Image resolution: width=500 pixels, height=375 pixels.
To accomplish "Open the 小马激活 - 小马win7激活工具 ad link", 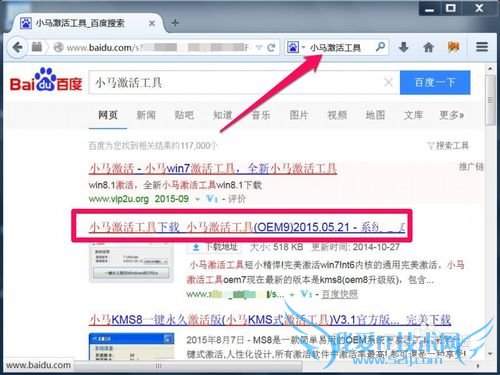I will pyautogui.click(x=213, y=169).
